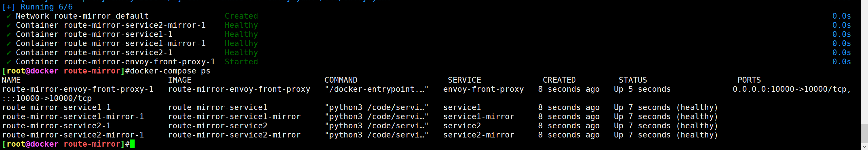Click the green checkmark beside Network route-mirror_default
Image resolution: width=868 pixels, height=150 pixels.
point(8,16)
